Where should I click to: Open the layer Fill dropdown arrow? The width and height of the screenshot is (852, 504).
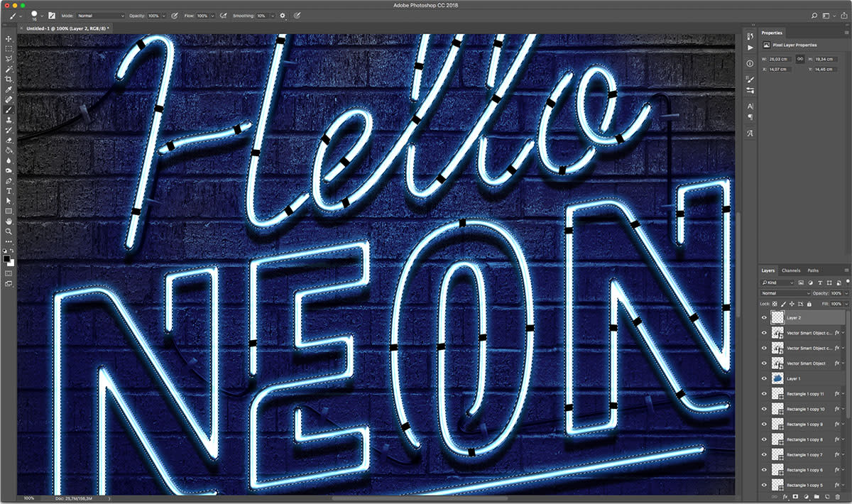pos(845,304)
